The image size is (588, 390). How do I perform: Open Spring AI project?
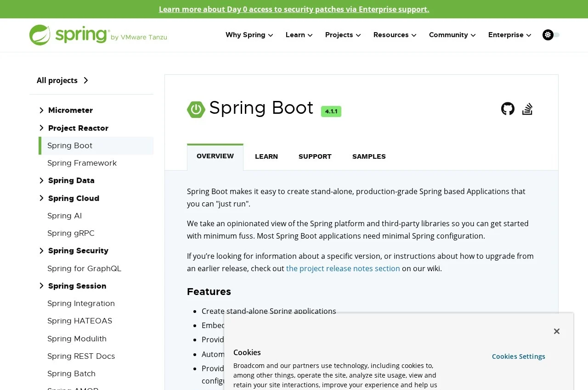coord(64,216)
